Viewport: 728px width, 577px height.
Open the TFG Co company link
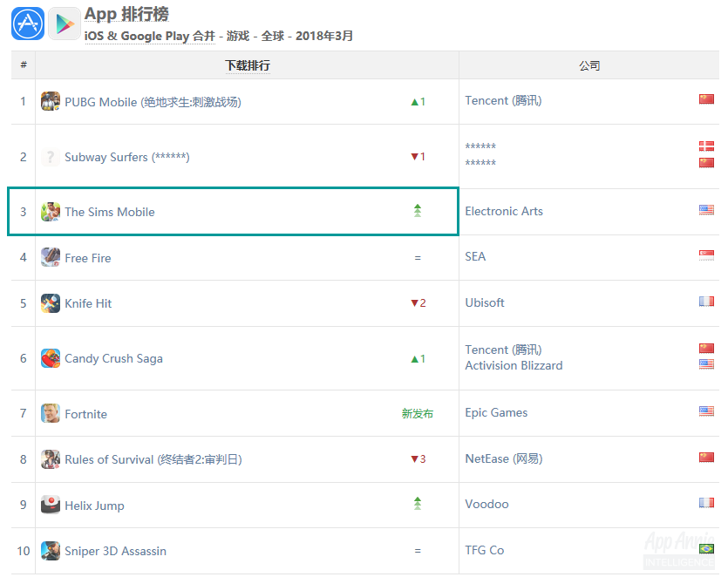[x=484, y=550]
